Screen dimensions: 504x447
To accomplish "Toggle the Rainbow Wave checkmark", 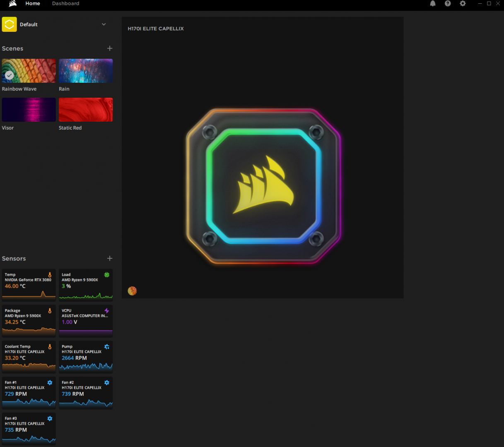I will pos(10,75).
